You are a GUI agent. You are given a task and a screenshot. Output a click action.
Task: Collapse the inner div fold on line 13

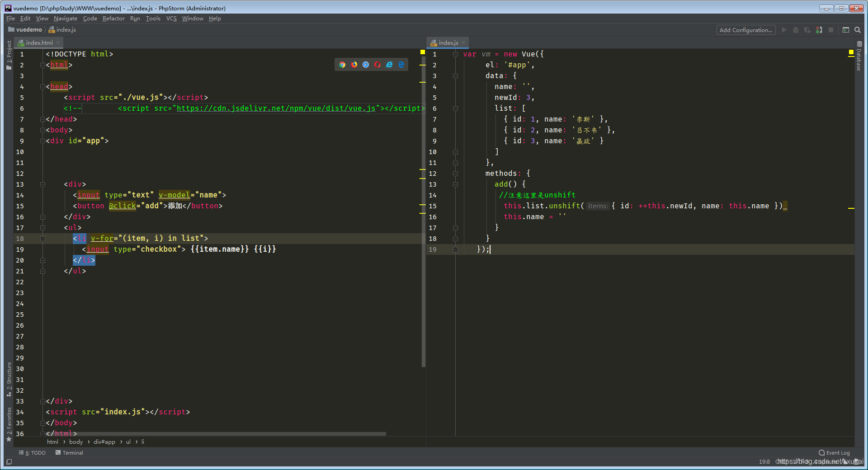point(42,184)
